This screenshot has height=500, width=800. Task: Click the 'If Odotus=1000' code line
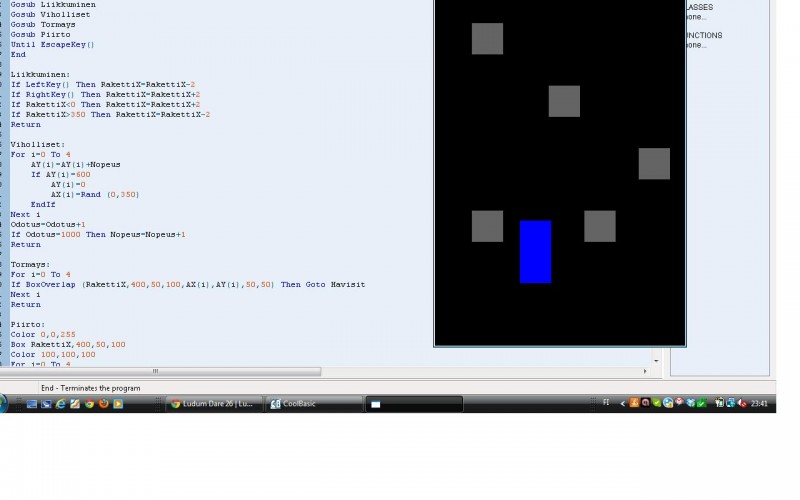tap(98, 235)
